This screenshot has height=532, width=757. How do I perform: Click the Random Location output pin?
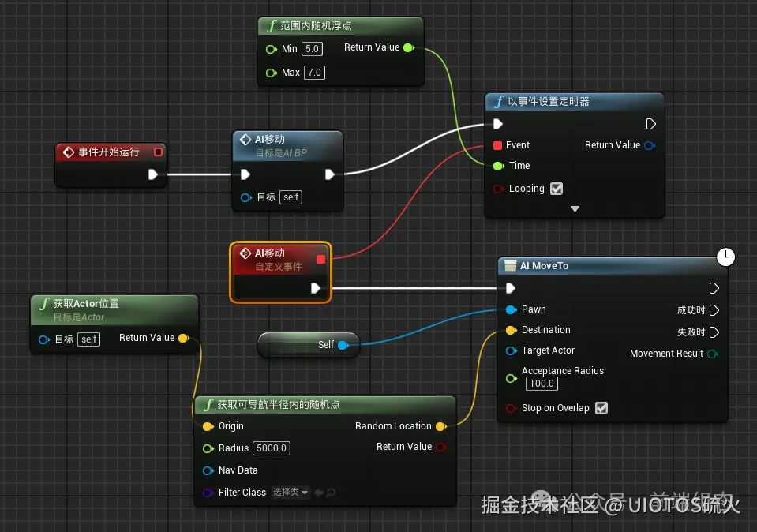point(440,427)
